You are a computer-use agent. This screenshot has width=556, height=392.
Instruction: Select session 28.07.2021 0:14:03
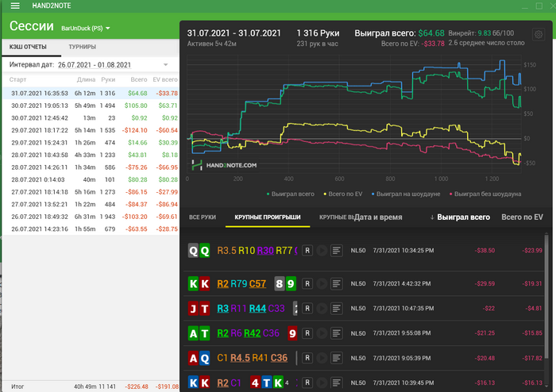click(x=91, y=180)
